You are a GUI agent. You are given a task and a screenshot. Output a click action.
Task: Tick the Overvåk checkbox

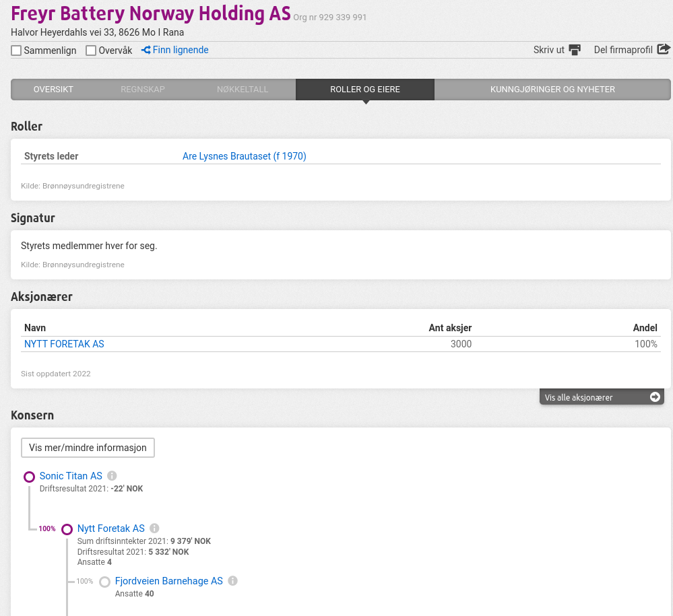point(91,50)
